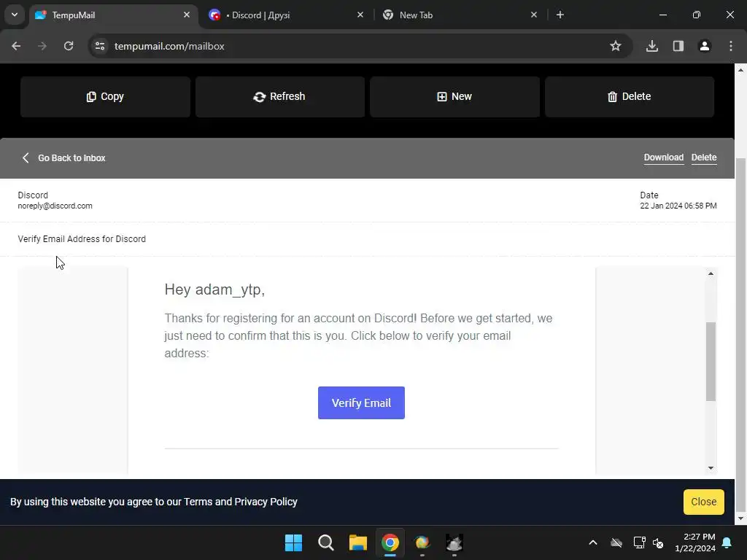Open the Chrome profile menu
Screen dimensions: 747x560
tap(705, 46)
